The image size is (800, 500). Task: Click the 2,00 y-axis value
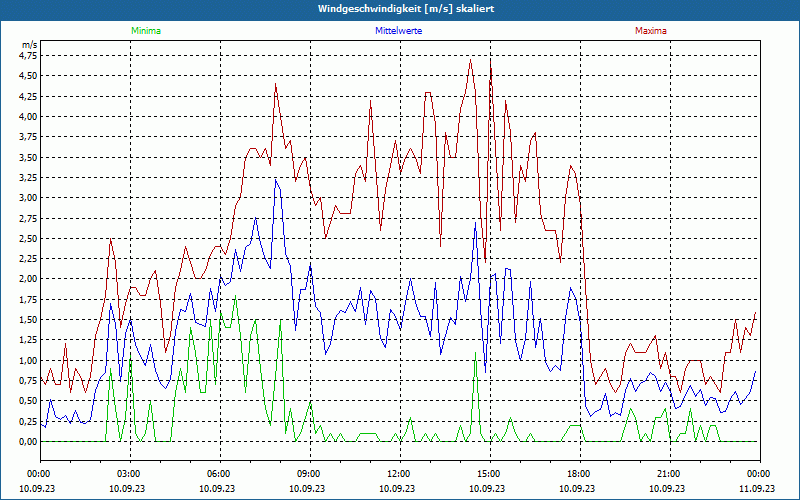(28, 279)
